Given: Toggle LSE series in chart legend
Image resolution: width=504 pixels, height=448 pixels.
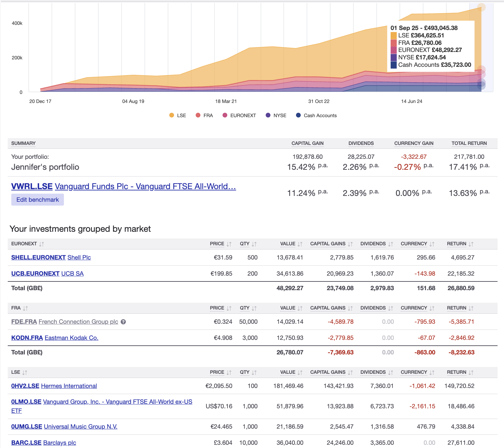Looking at the screenshot, I should click(x=177, y=115).
